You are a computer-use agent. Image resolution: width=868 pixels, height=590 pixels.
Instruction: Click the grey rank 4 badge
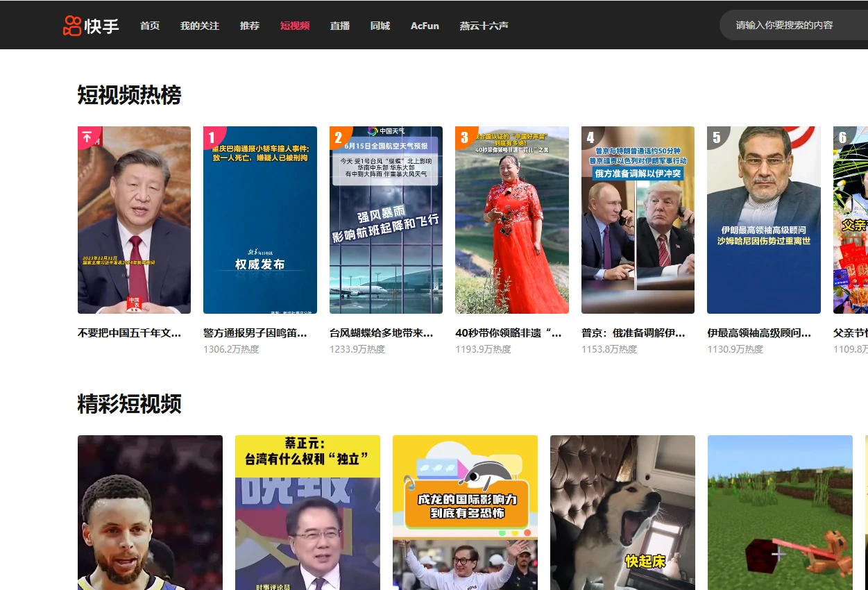(590, 137)
